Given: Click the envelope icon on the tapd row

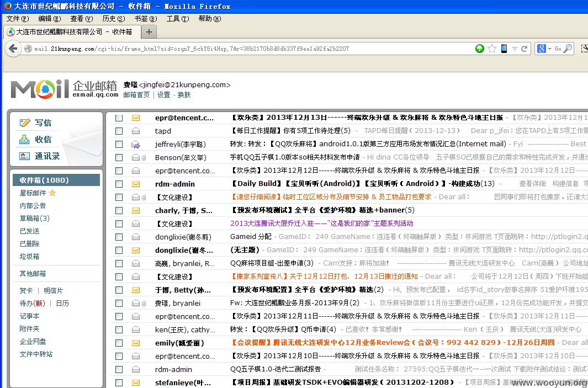Looking at the screenshot, I should 136,131.
